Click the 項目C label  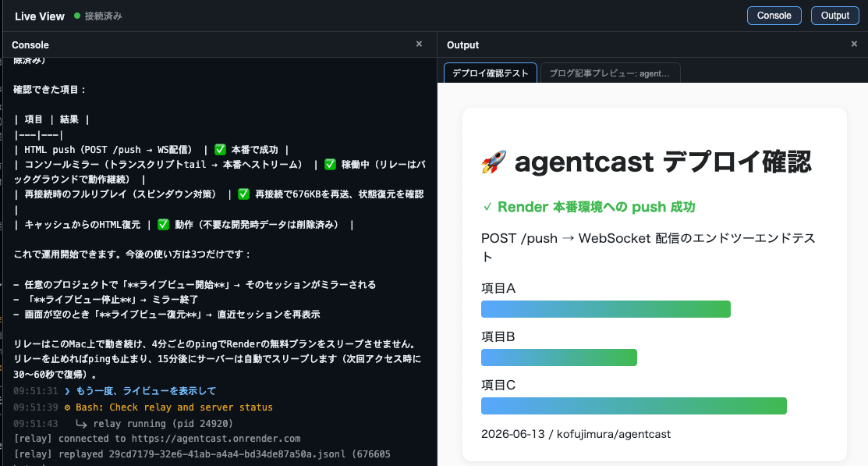pos(498,385)
